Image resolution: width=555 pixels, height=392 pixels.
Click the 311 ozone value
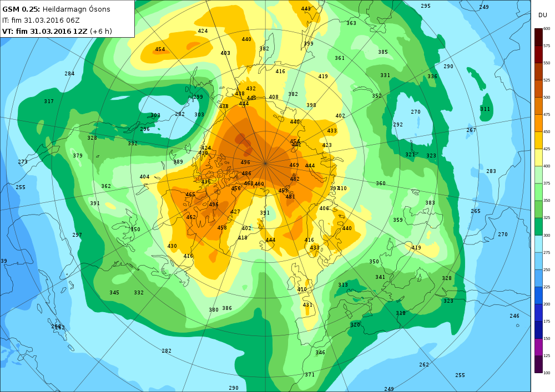(485, 109)
